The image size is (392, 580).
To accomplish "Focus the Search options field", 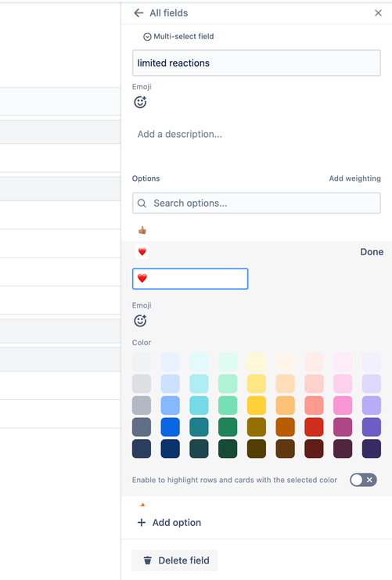I will click(257, 203).
